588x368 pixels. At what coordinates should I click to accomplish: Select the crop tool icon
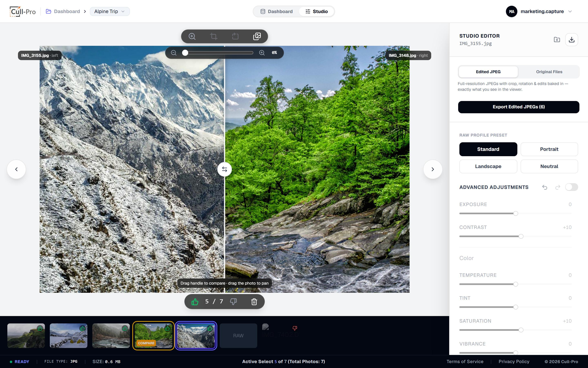click(x=214, y=37)
